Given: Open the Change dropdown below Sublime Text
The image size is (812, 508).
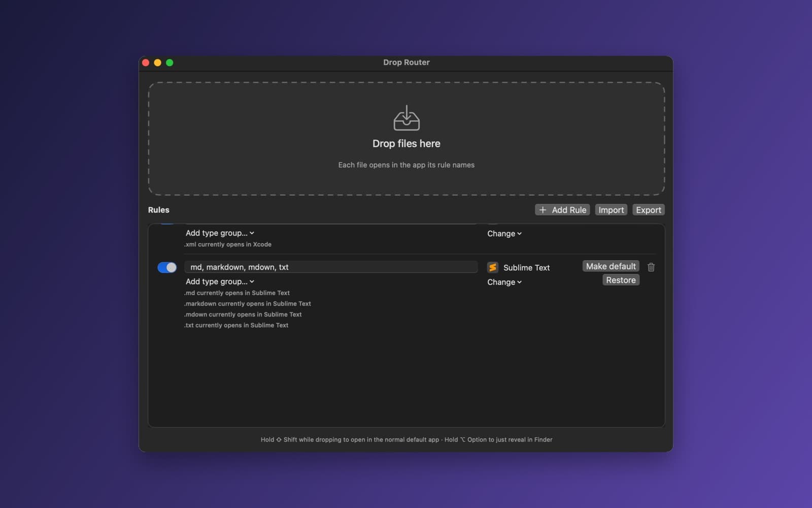Looking at the screenshot, I should tap(504, 282).
